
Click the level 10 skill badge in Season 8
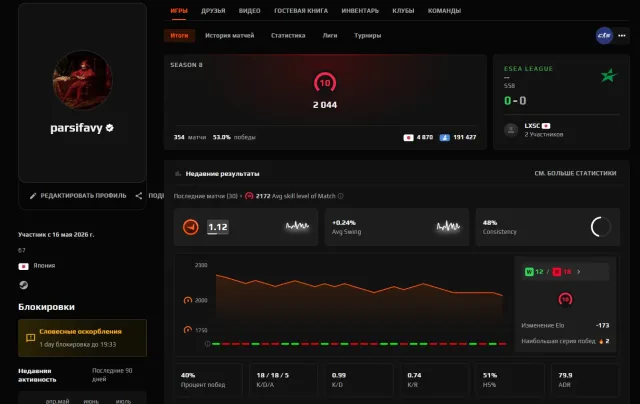(x=325, y=83)
